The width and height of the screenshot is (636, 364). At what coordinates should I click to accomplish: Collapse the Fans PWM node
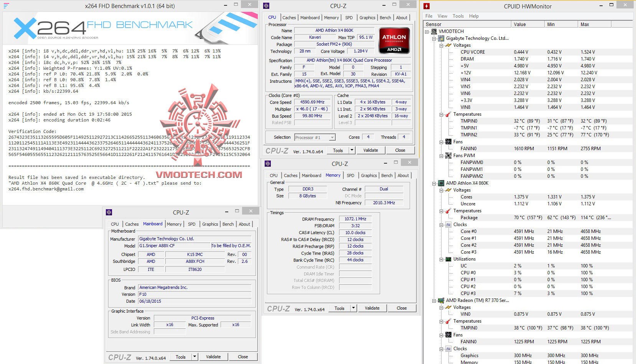(x=442, y=156)
